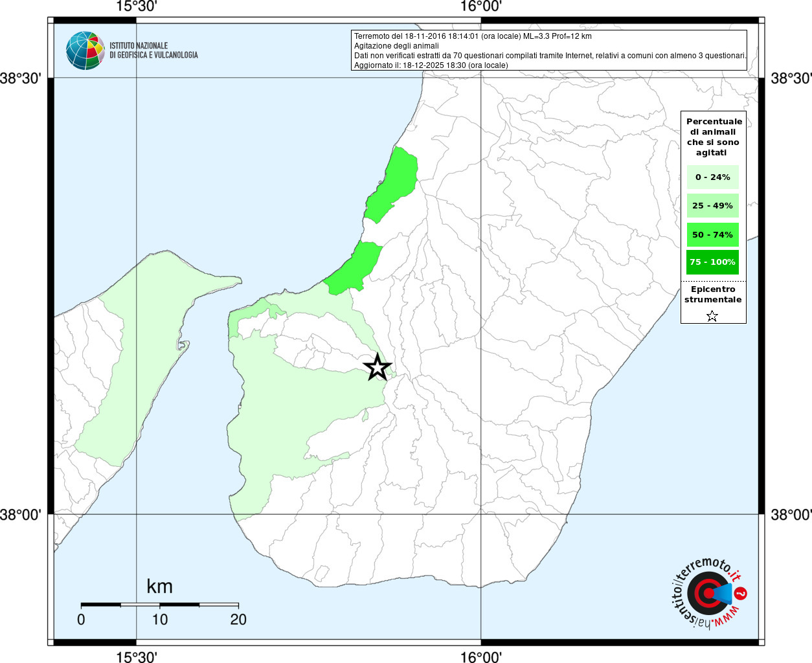This screenshot has height=663, width=812.
Task: Click the 'Dati non verificati estratti' line
Action: 550,56
